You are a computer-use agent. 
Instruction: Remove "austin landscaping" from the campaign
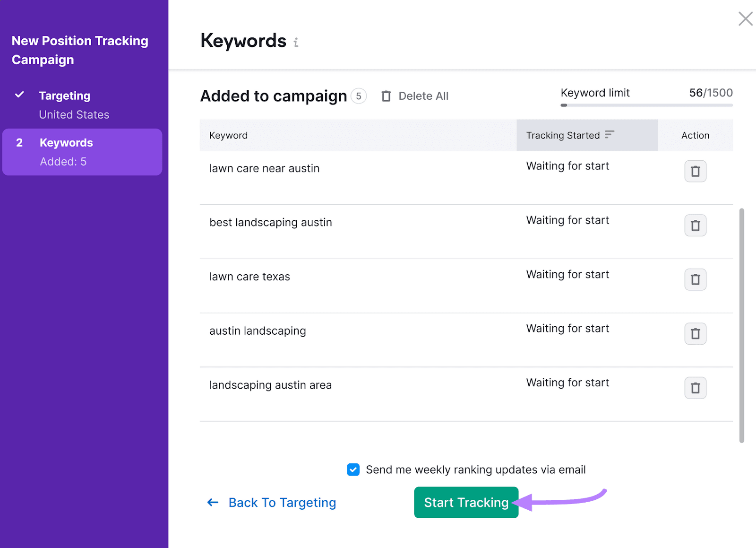(695, 333)
